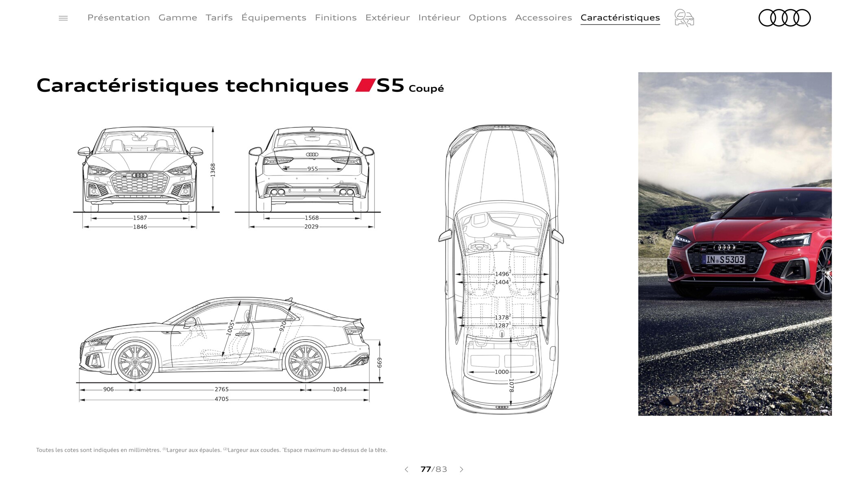
Task: Open the Tarifs tab
Action: [x=219, y=17]
